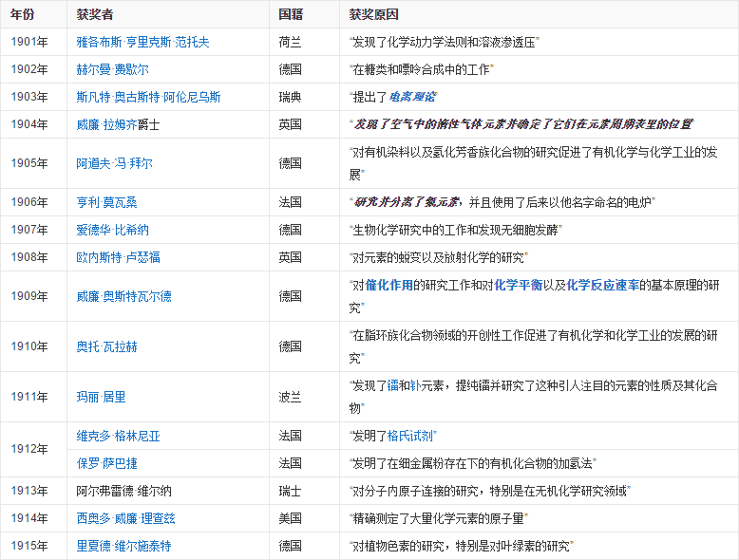Viewport: 739px width, 560px height.
Task: Open the 保罗·萨巴捷 link
Action: pos(106,463)
